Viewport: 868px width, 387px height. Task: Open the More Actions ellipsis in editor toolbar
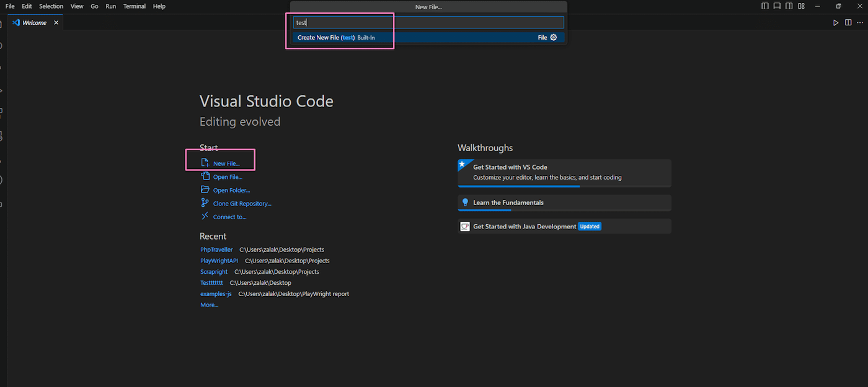(x=859, y=22)
